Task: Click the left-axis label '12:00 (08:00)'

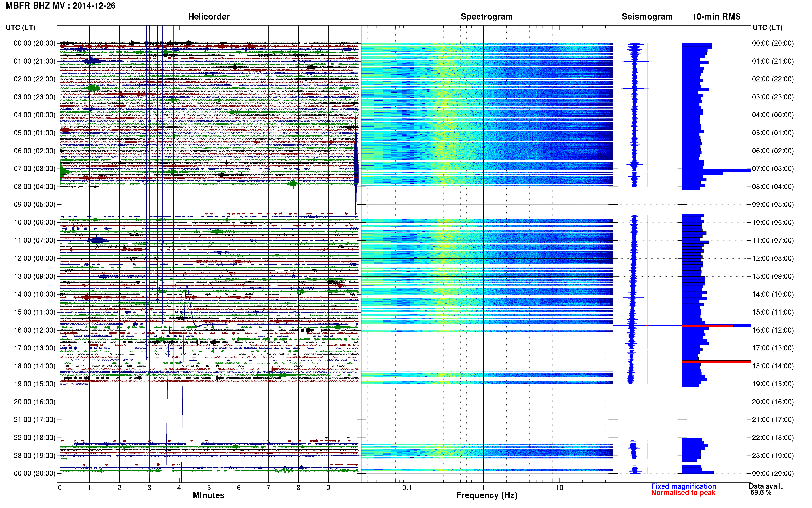Action: tap(35, 258)
